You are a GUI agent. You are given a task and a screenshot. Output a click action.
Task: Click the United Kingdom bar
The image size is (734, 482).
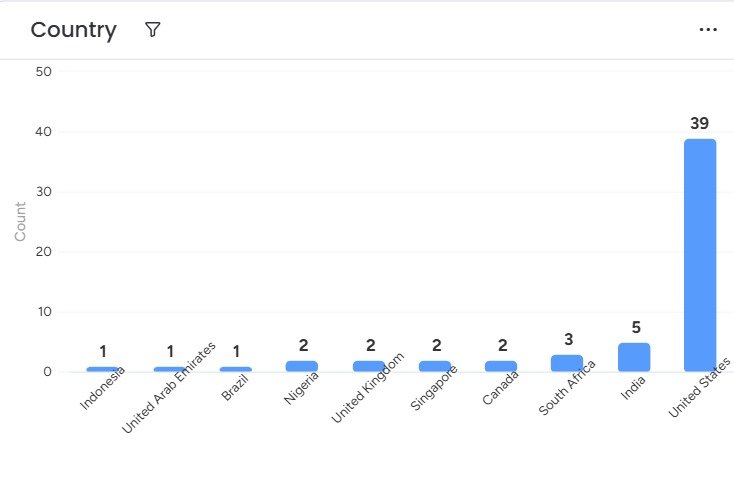369,366
